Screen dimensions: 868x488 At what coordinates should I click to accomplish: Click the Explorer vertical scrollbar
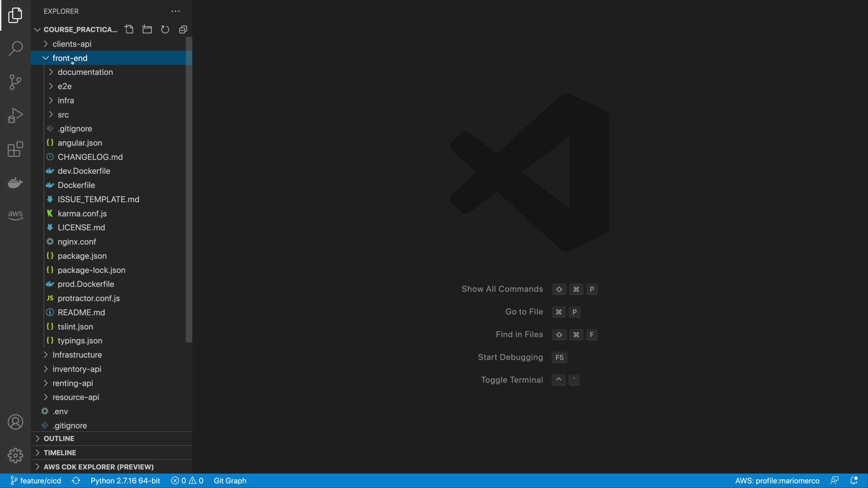(x=189, y=190)
